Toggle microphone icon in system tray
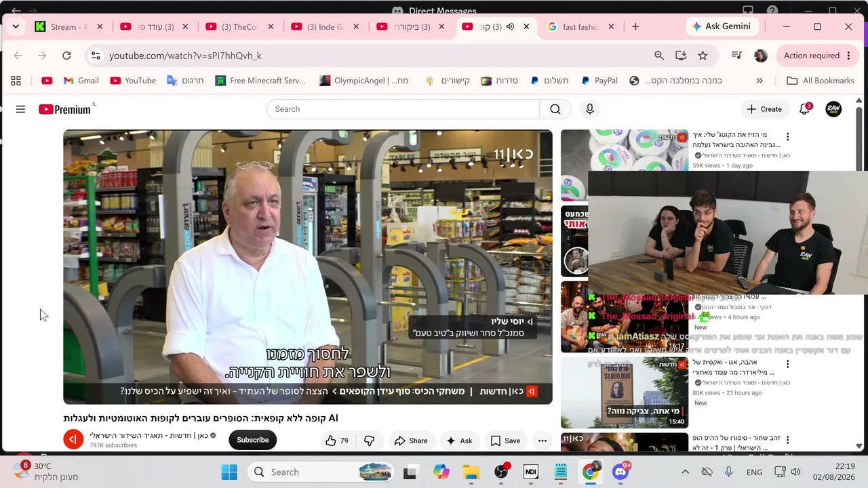The width and height of the screenshot is (868, 488). [729, 472]
